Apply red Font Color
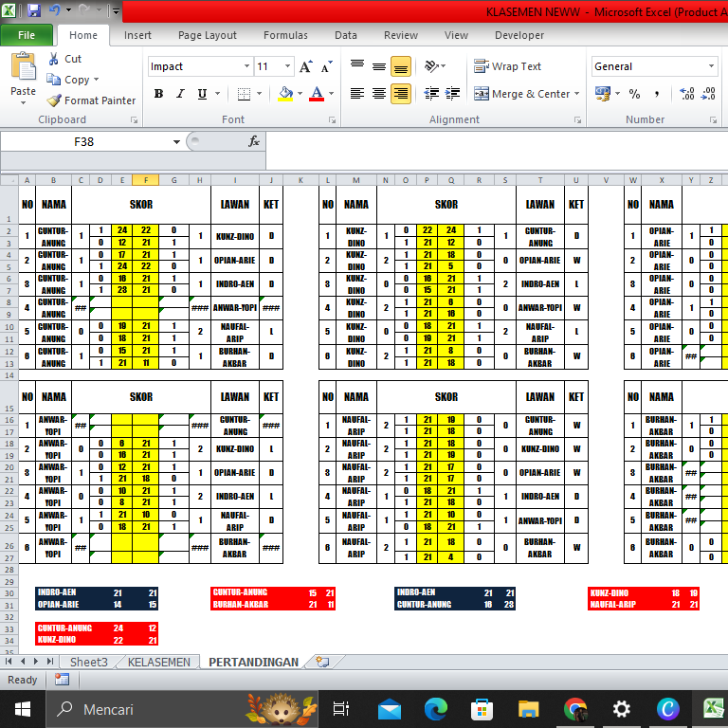The image size is (728, 728). (x=317, y=94)
